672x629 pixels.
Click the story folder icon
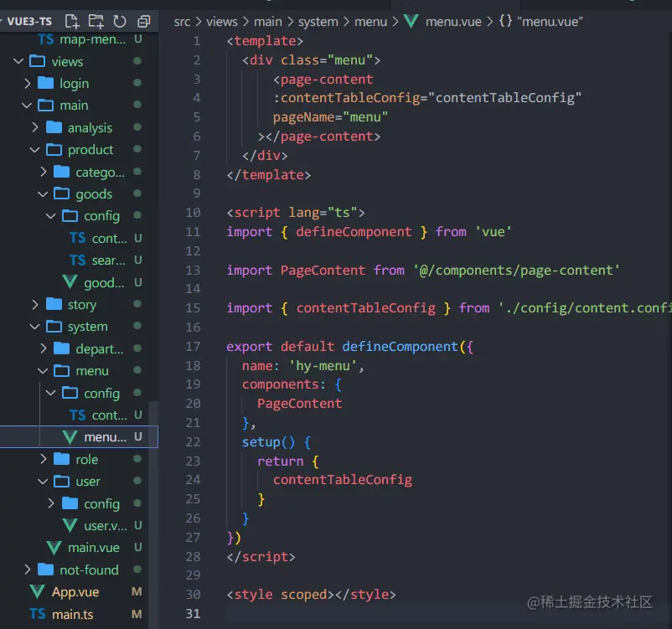click(54, 304)
